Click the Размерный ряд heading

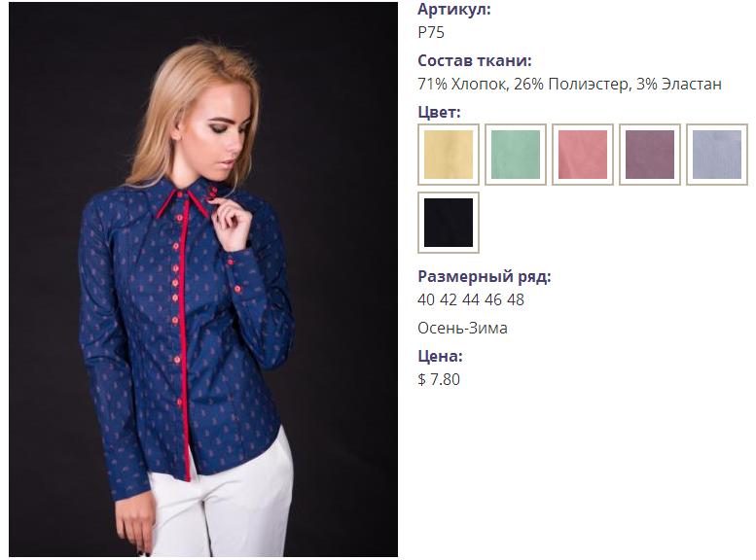point(485,277)
